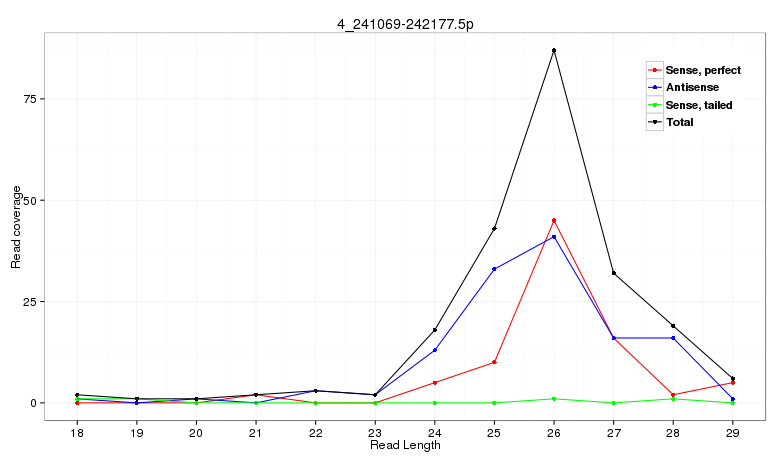Click the black Total data point at 25
This screenshot has height=460, width=780.
[x=494, y=229]
